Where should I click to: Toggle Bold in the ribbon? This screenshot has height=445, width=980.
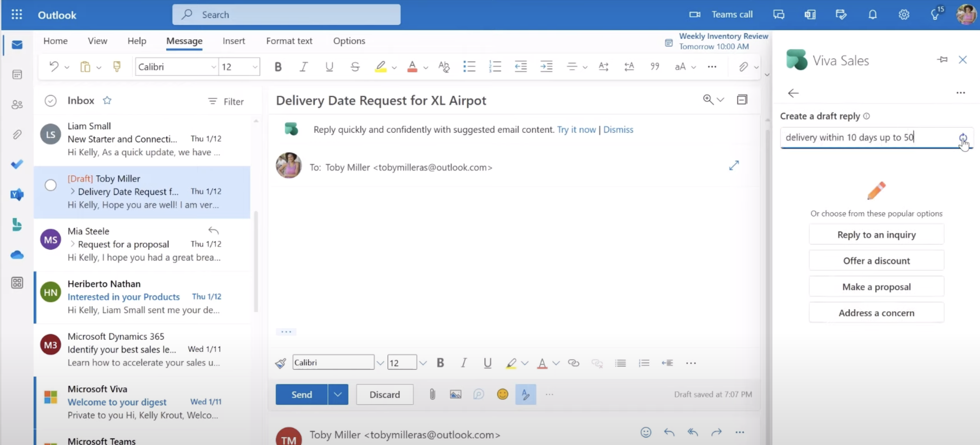pos(278,66)
